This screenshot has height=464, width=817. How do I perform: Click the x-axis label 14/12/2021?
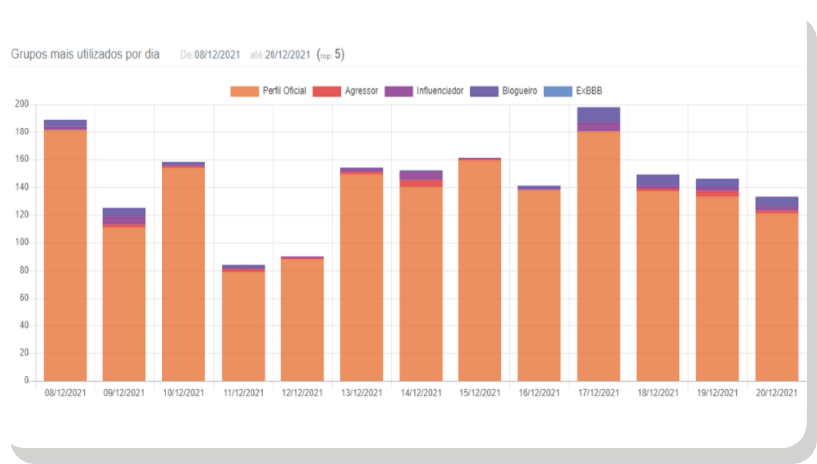[421, 393]
